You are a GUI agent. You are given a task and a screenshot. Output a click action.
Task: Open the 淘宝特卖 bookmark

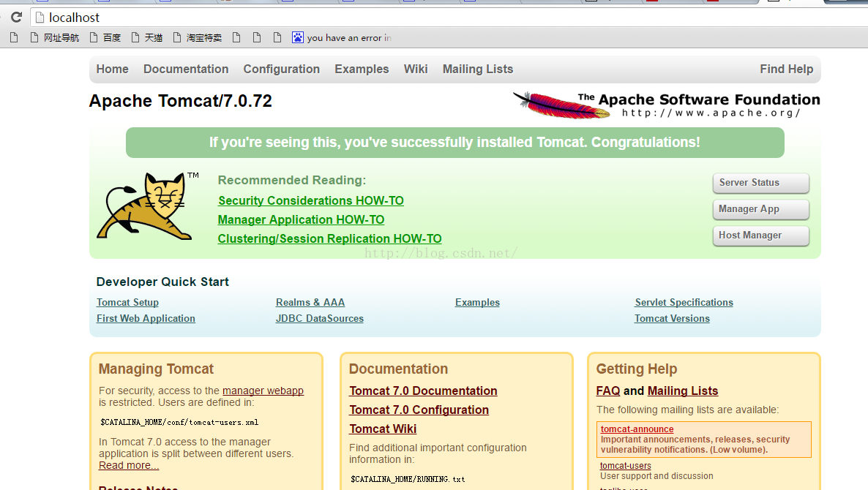(x=198, y=37)
